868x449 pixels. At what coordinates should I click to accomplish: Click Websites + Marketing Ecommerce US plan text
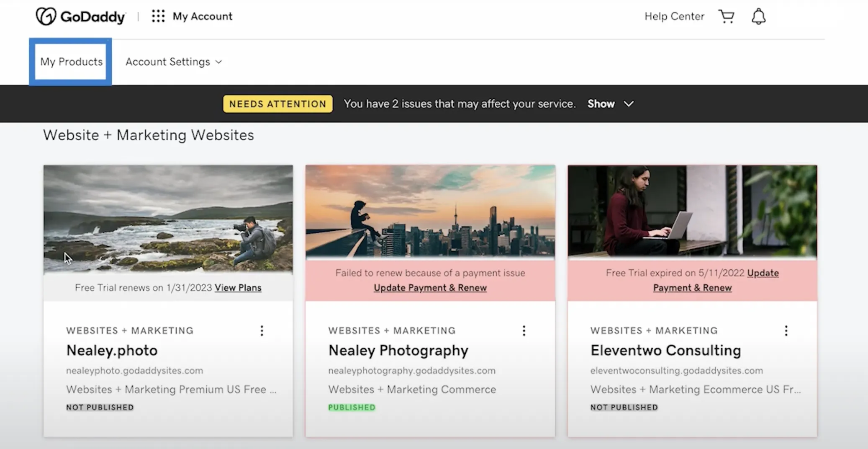[696, 390]
